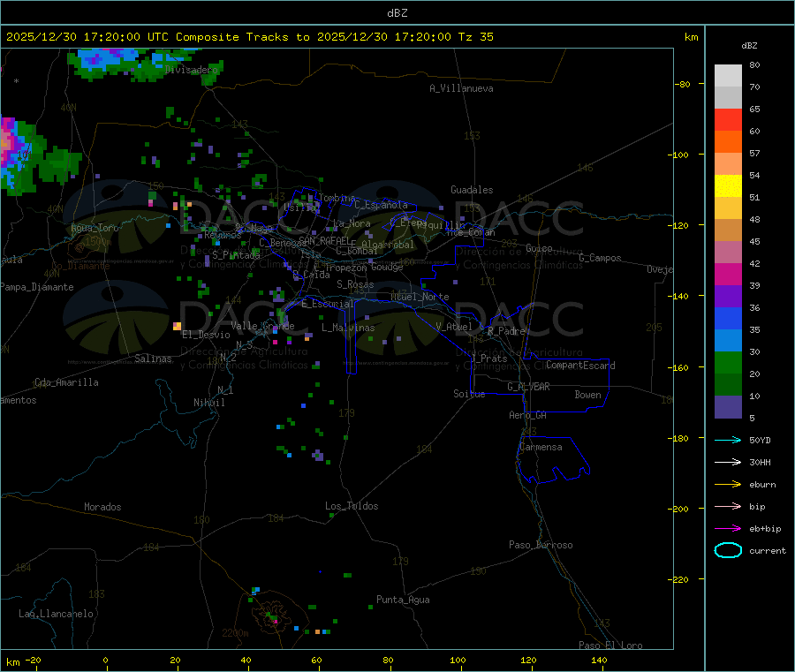Click the CompantEscard map label
The image size is (795, 672).
pyautogui.click(x=580, y=365)
